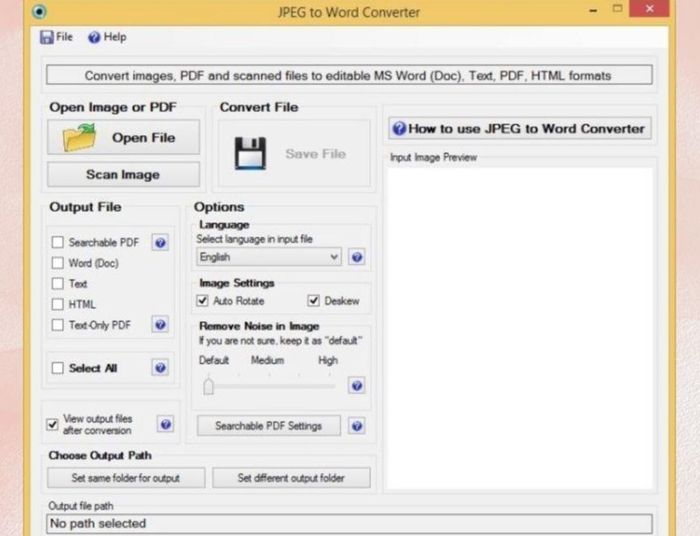Viewport: 700px width, 536px height.
Task: Uncheck the Deskew option
Action: (x=313, y=301)
